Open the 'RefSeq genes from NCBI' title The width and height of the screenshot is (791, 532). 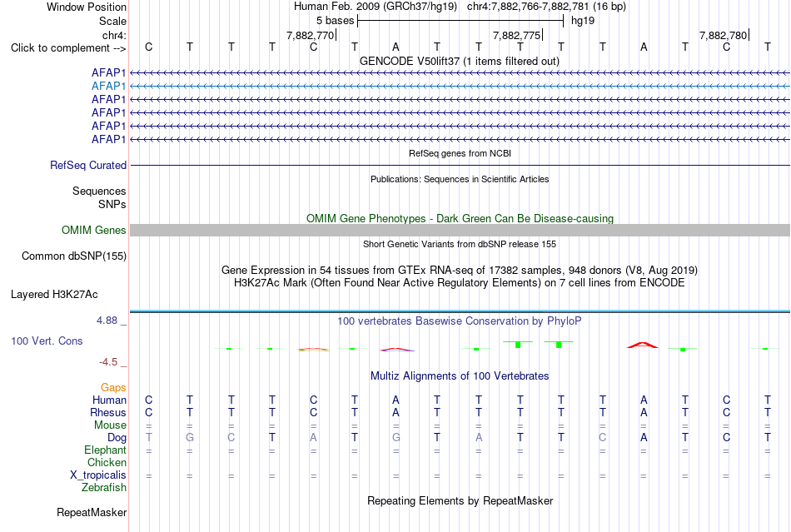click(460, 153)
